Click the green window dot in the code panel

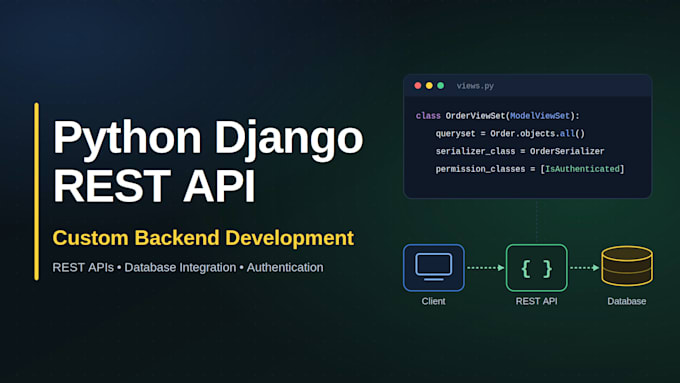(440, 85)
